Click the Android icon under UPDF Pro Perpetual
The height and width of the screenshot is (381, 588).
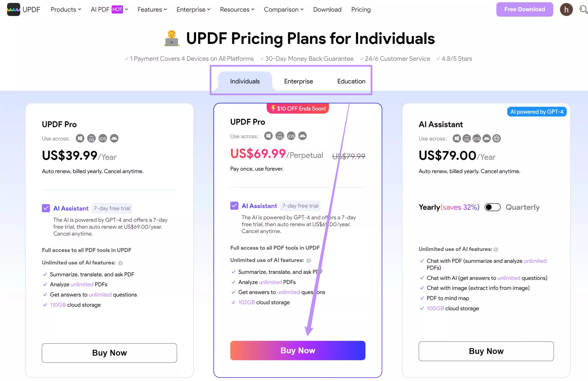(302, 136)
